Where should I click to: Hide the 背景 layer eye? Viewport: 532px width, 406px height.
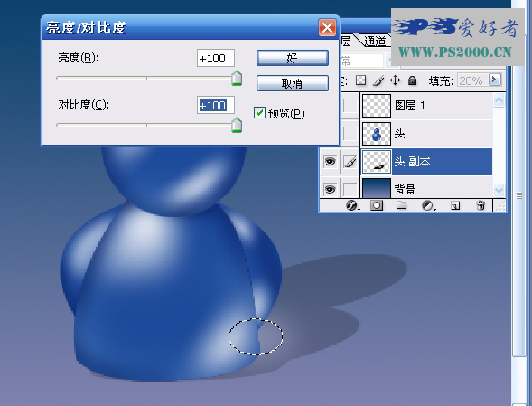330,189
